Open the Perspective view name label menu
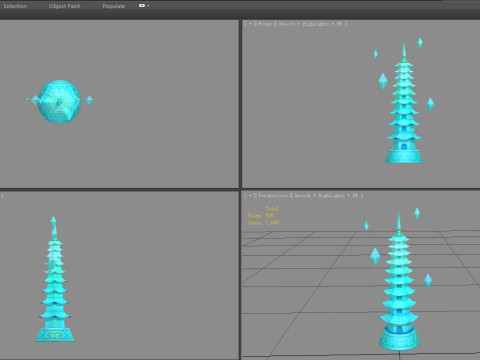 pos(273,196)
